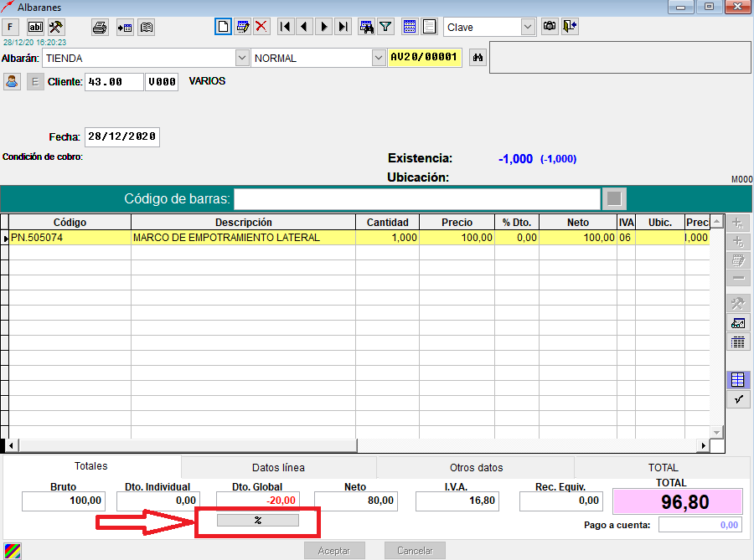Click the camera icon in the toolbar
The width and height of the screenshot is (754, 560).
pos(549,27)
